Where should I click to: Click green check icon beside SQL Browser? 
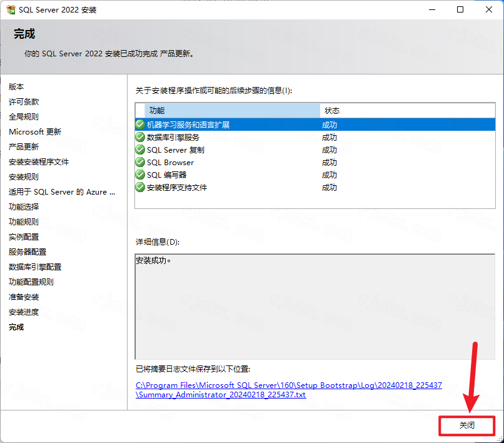point(140,162)
